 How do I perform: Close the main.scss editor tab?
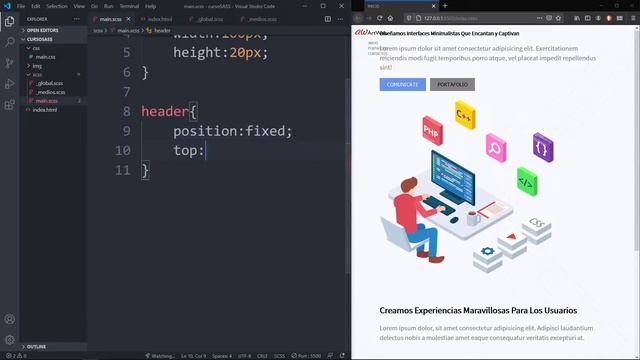point(128,19)
